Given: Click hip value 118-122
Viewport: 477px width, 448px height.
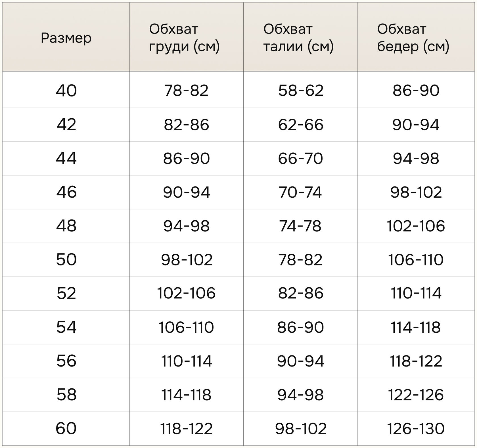Looking at the screenshot, I should (416, 361).
